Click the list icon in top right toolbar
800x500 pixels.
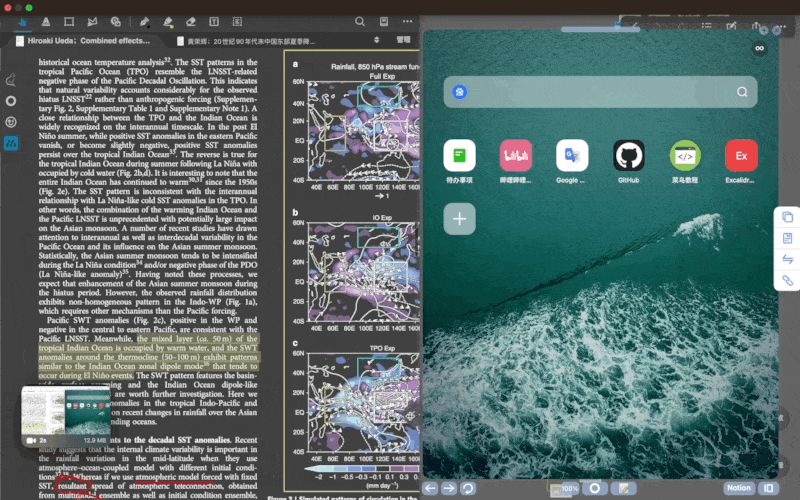[707, 26]
